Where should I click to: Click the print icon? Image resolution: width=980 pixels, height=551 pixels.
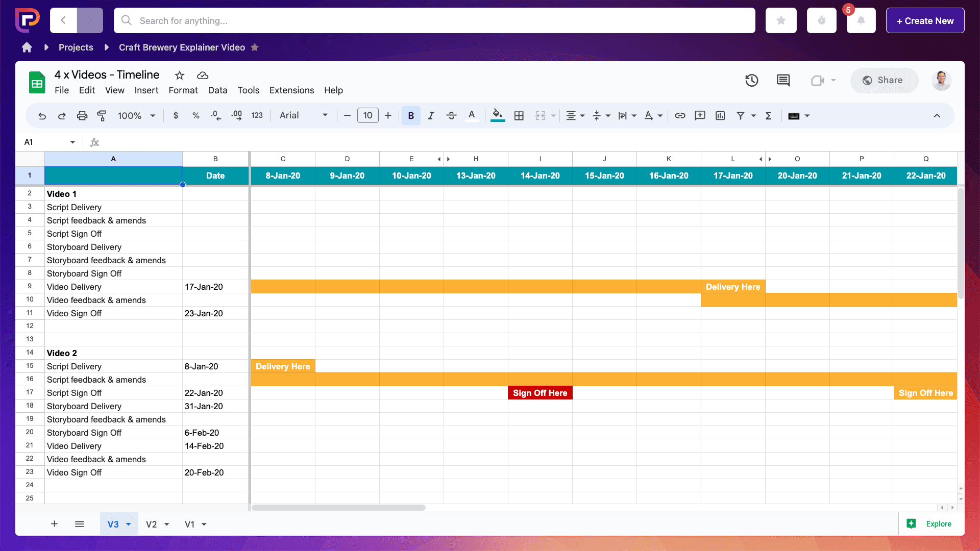pyautogui.click(x=82, y=116)
